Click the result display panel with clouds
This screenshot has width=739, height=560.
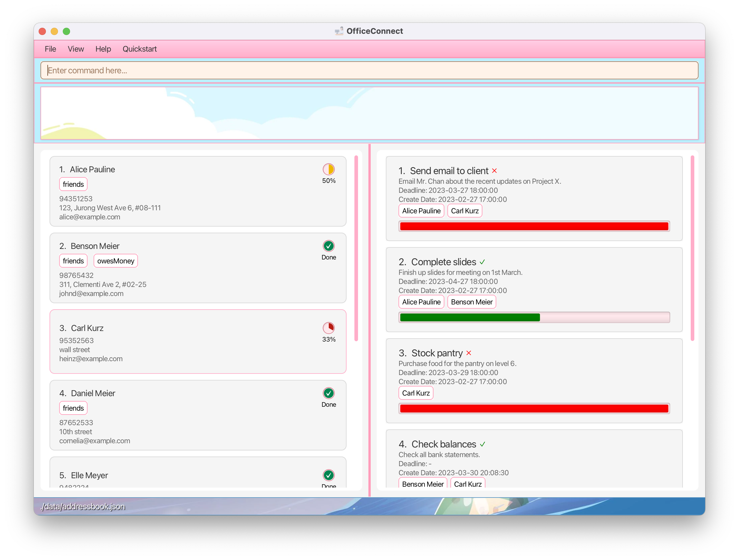pos(369,113)
